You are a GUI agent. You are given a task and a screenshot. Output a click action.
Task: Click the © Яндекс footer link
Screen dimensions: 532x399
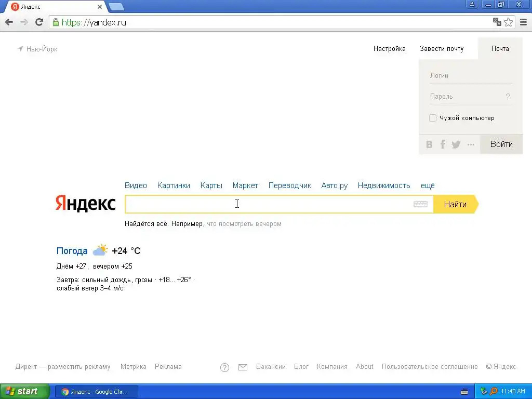501,367
